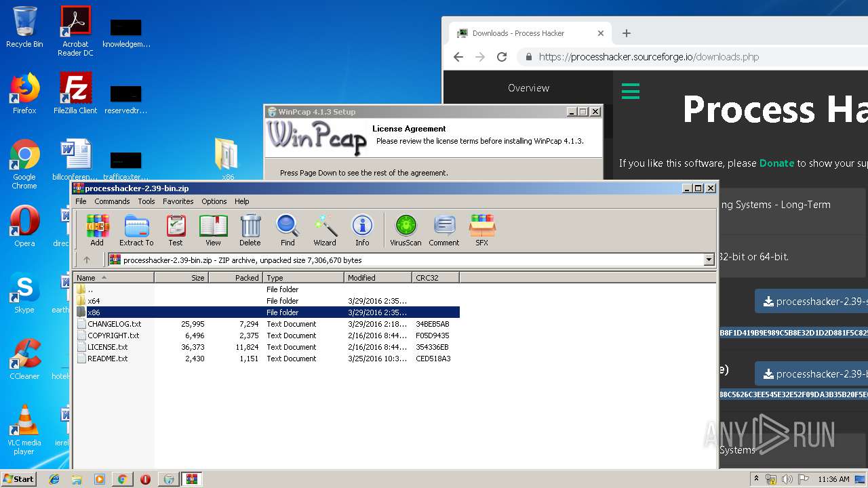868x488 pixels.
Task: Open VLC media player shortcut
Action: [24, 430]
